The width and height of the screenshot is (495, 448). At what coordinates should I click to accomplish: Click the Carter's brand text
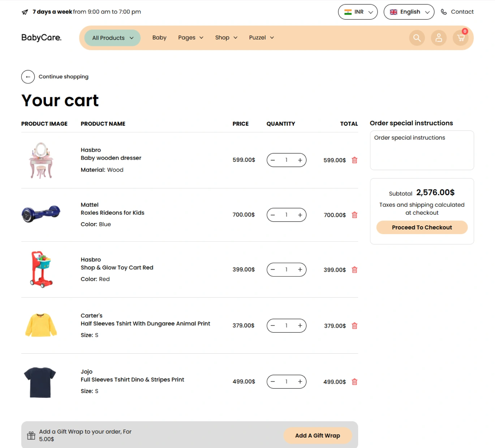(91, 316)
